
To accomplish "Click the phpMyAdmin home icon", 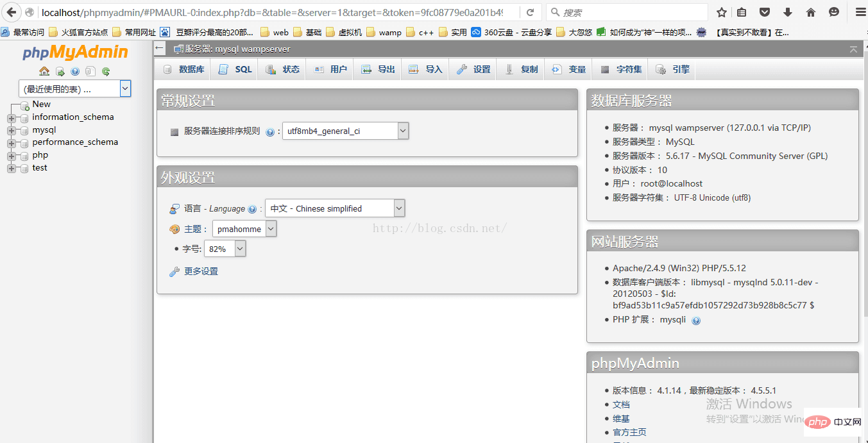I will pyautogui.click(x=44, y=71).
